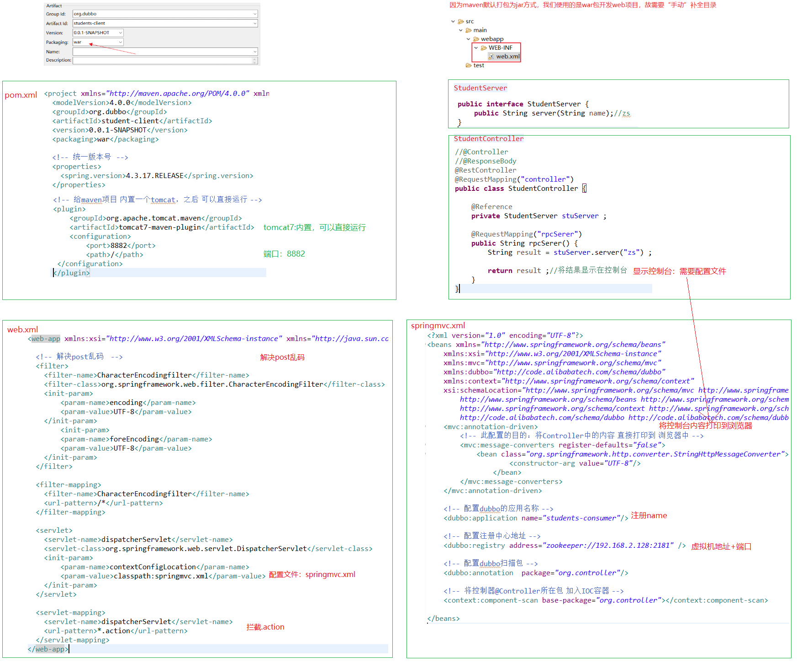This screenshot has width=802, height=672.
Task: Open the Group Id dropdown arrow
Action: [x=255, y=14]
